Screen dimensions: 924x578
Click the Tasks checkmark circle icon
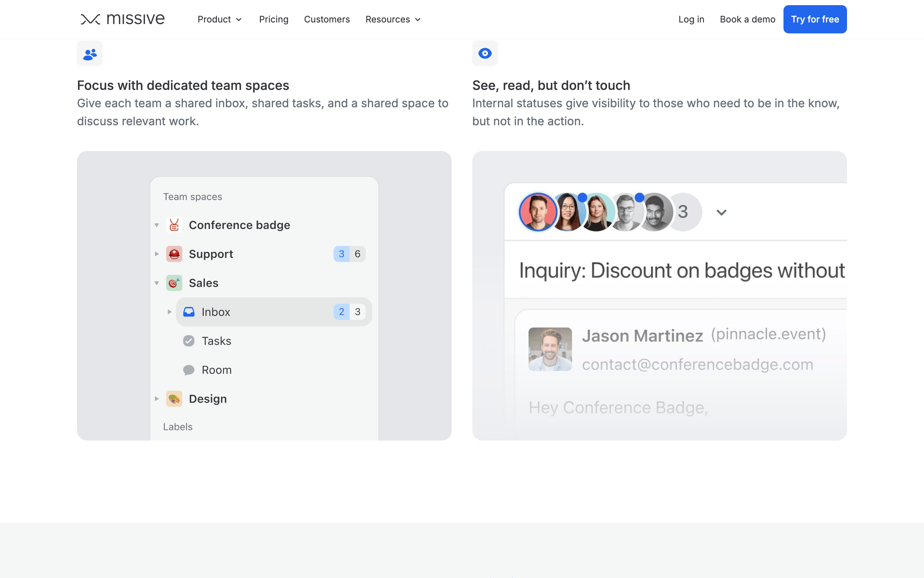(x=189, y=341)
